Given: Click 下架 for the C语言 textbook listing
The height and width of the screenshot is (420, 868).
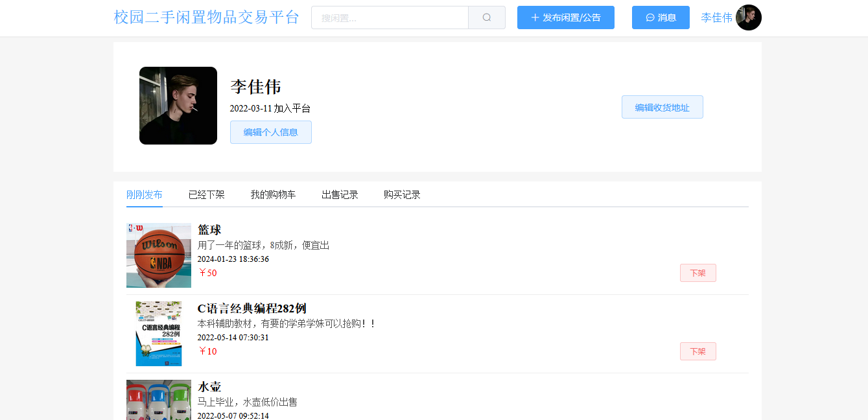Looking at the screenshot, I should [x=698, y=351].
